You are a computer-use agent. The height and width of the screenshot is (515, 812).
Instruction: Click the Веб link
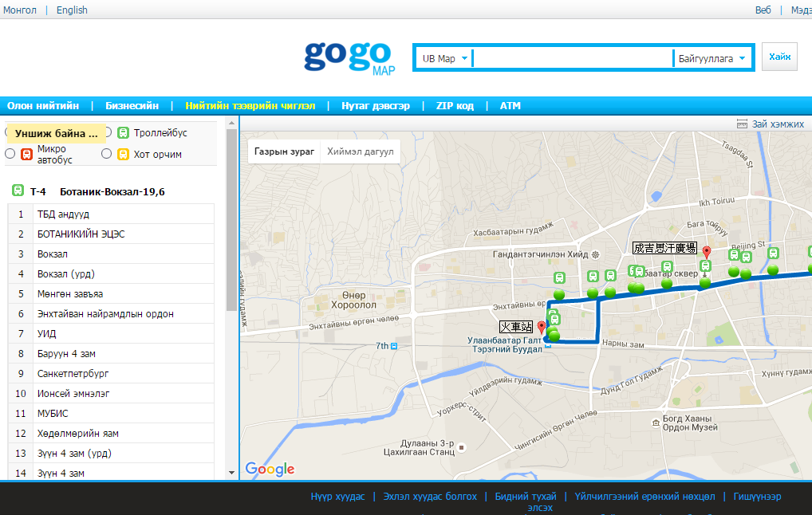(x=763, y=10)
